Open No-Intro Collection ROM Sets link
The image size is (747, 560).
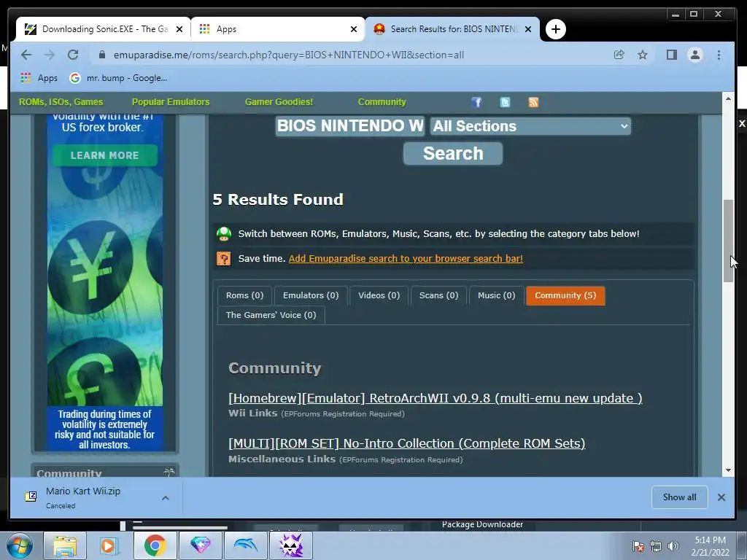click(x=407, y=443)
